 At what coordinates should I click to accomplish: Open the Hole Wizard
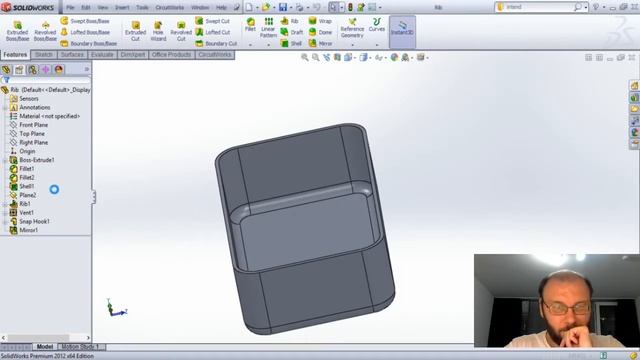click(158, 31)
